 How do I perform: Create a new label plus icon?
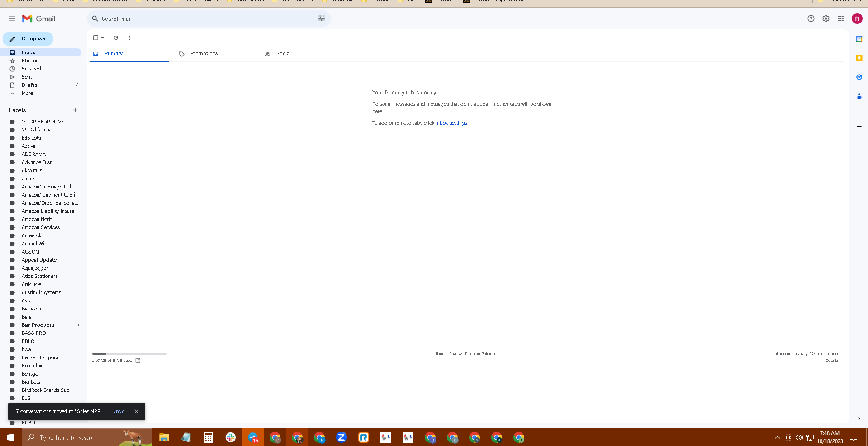[75, 110]
